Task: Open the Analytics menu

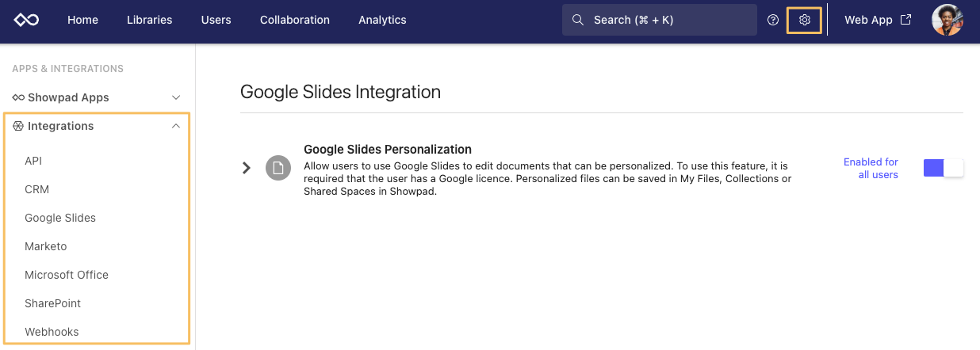Action: click(x=382, y=20)
